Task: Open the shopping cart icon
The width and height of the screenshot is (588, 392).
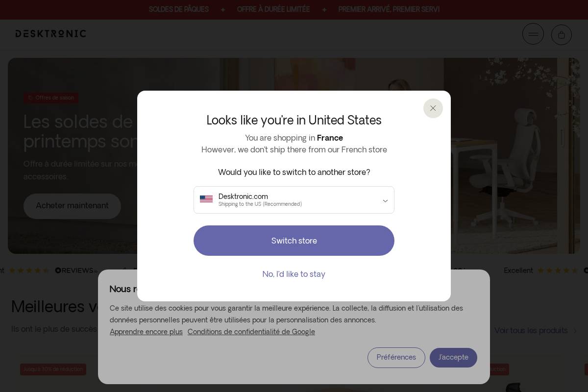Action: 562,35
